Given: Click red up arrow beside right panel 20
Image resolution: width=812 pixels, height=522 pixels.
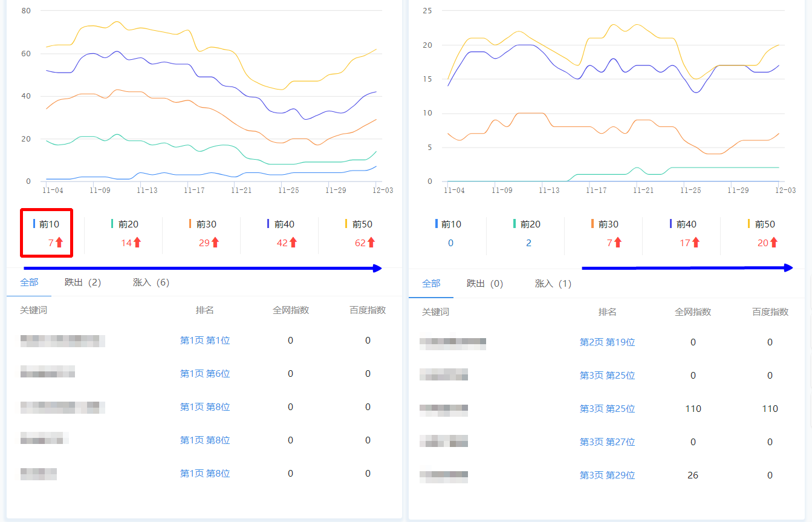Looking at the screenshot, I should pyautogui.click(x=774, y=243).
